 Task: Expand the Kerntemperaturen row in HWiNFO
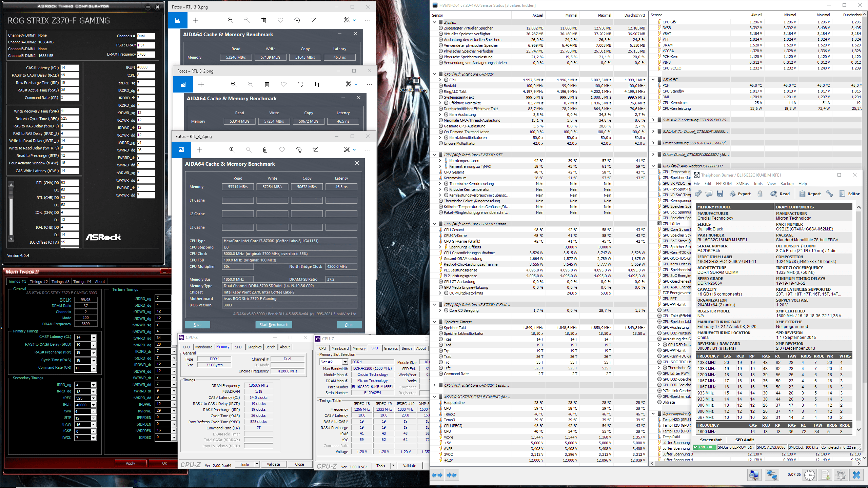point(440,161)
